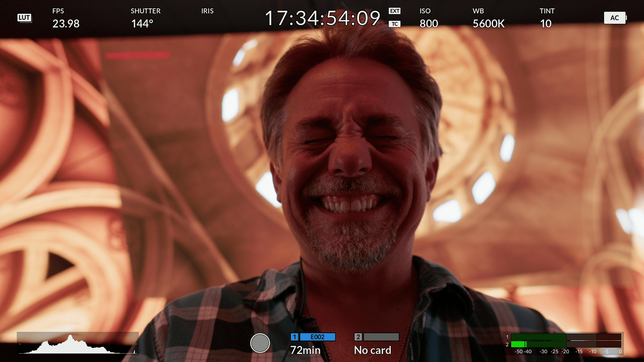644x362 pixels.
Task: Tap the 72min remaining time text
Action: pyautogui.click(x=305, y=350)
